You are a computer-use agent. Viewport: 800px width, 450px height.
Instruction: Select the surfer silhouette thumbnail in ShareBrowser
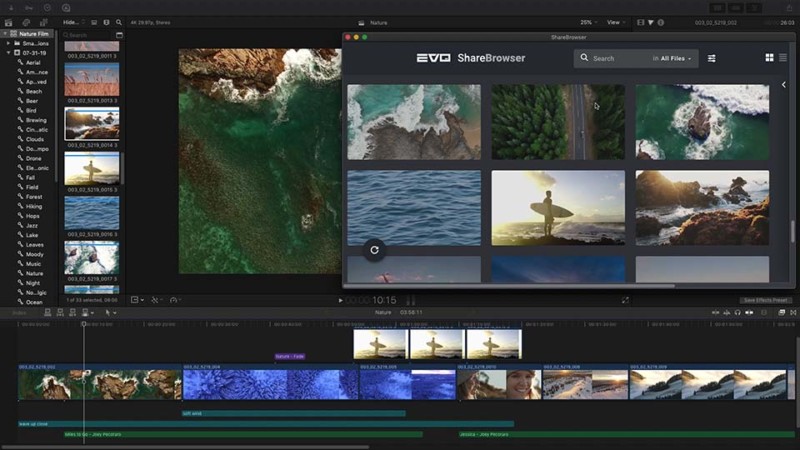click(x=558, y=208)
